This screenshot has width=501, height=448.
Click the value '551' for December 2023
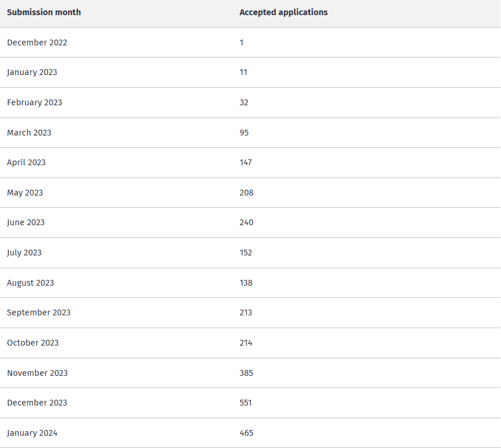click(x=246, y=403)
